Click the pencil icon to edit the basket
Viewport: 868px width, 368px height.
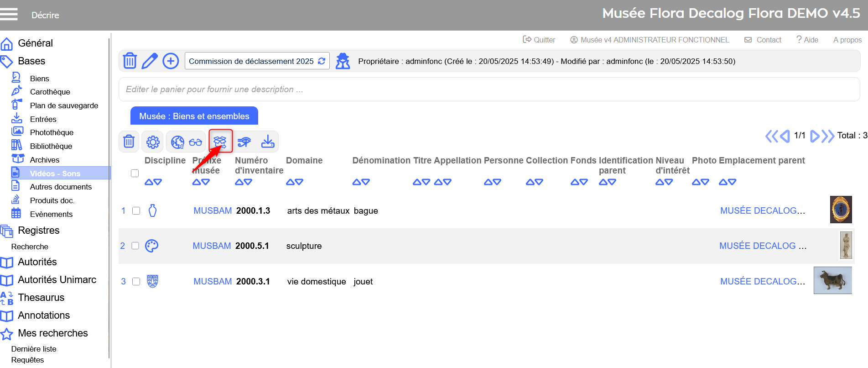tap(150, 61)
